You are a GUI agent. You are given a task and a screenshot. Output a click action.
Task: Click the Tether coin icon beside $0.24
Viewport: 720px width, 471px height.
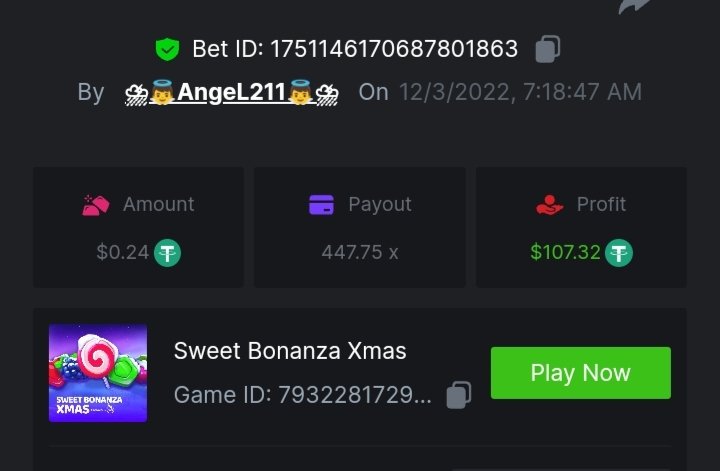click(167, 253)
